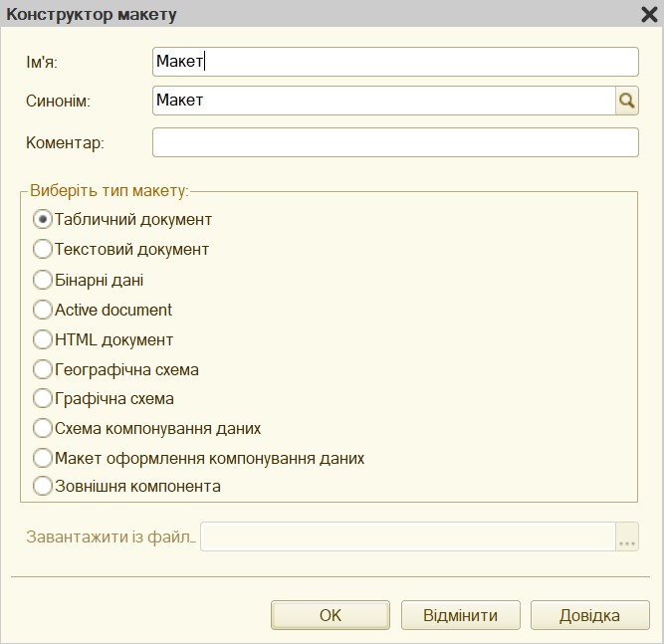The image size is (664, 644).
Task: Select Текстовий документ radio button
Action: (x=43, y=250)
